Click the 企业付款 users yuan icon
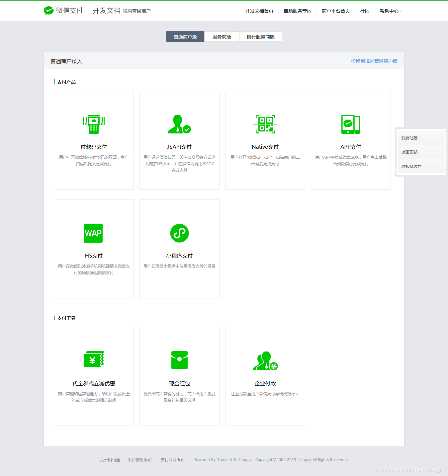 [265, 361]
